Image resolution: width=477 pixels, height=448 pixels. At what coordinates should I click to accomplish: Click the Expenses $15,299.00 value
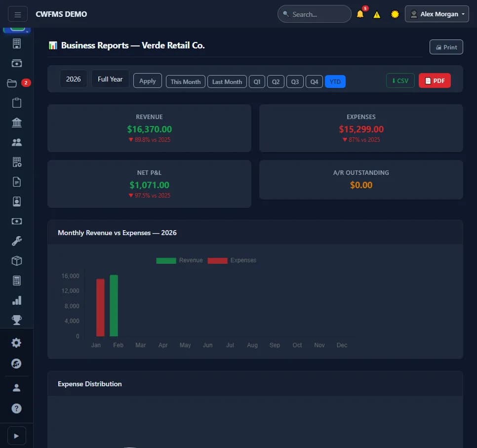(361, 129)
